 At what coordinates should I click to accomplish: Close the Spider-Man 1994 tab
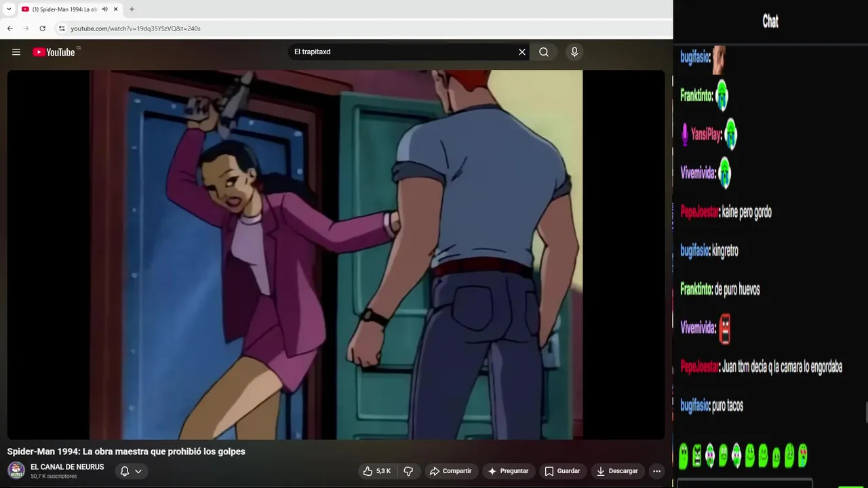click(x=116, y=9)
